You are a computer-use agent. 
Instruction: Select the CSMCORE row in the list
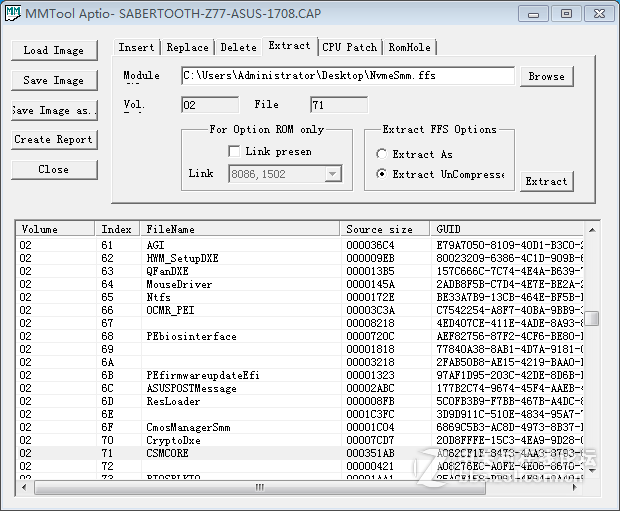coord(167,453)
